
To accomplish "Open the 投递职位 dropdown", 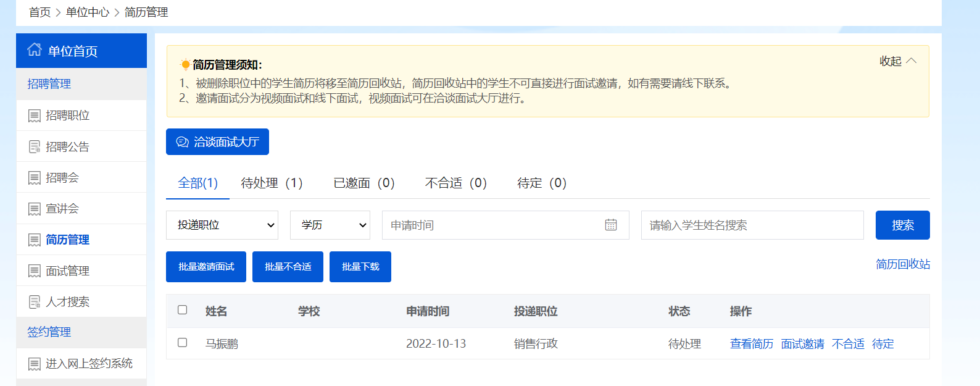I will 222,225.
